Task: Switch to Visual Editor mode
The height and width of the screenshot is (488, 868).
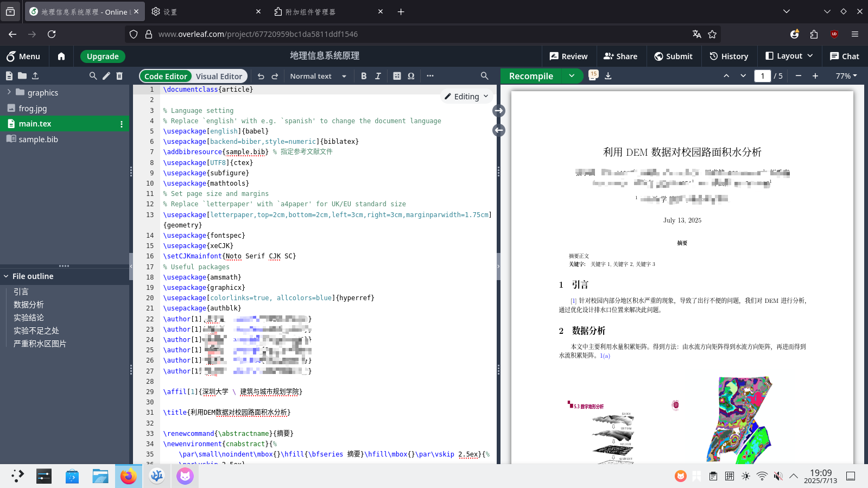Action: click(219, 77)
